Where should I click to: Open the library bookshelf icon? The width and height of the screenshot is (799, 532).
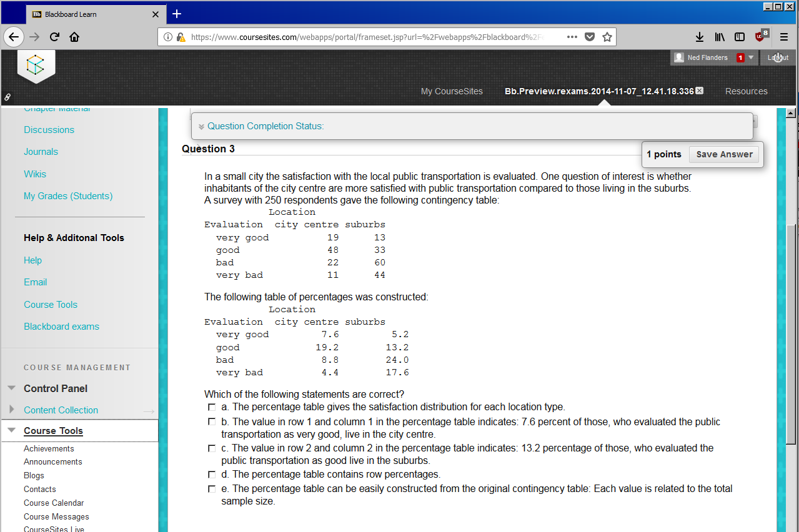coord(720,37)
